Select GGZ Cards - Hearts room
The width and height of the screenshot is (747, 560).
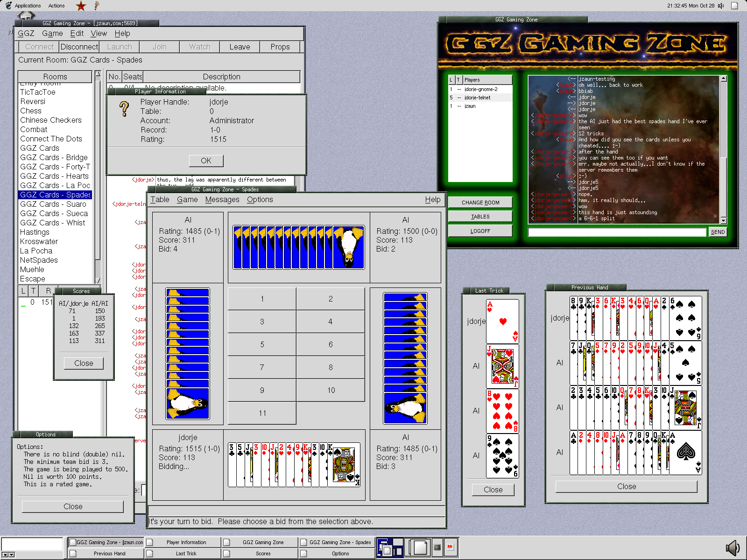pyautogui.click(x=54, y=176)
